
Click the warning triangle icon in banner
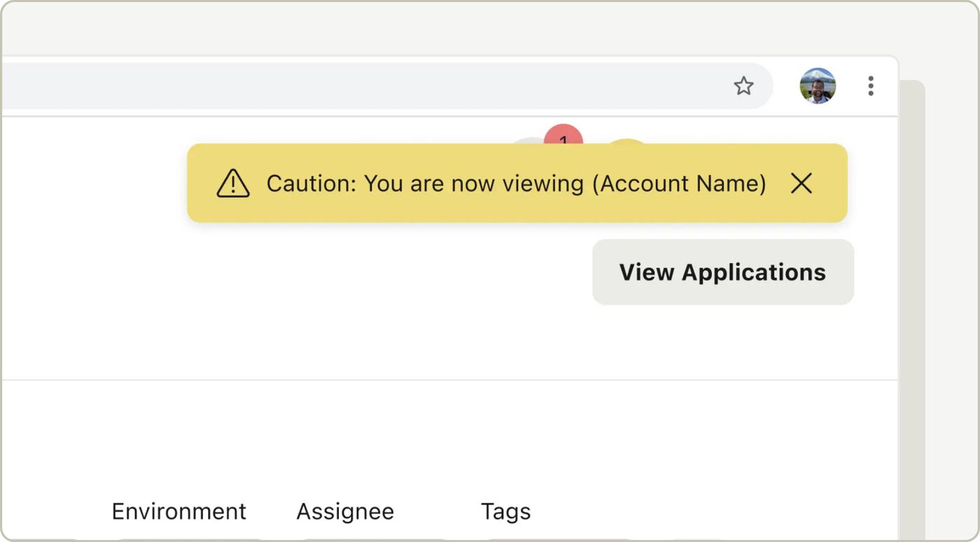233,183
